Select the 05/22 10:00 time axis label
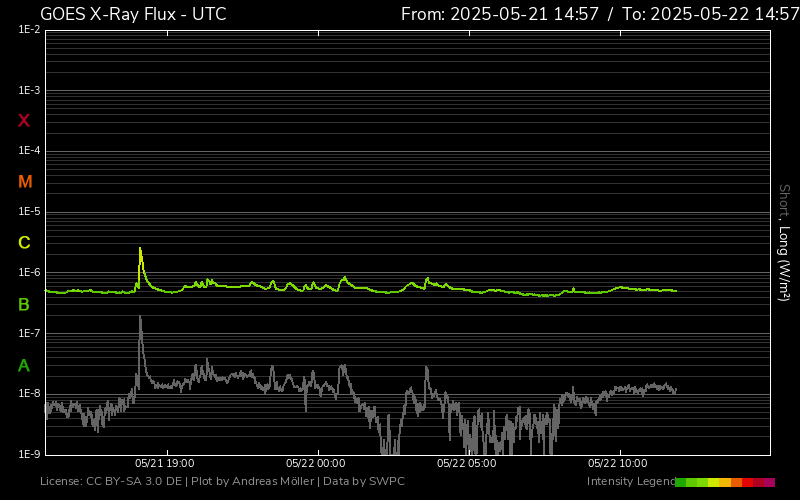 (x=618, y=463)
